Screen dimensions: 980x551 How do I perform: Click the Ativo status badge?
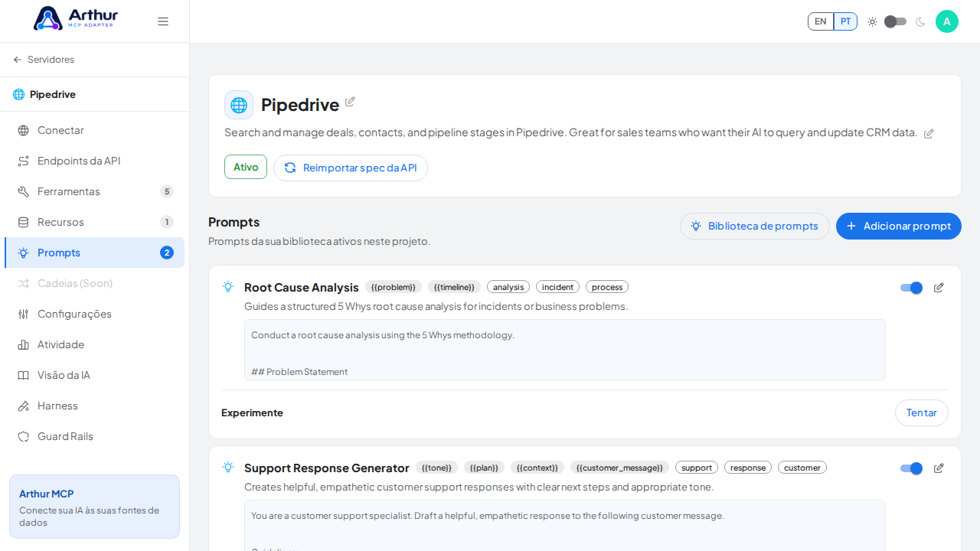(x=246, y=167)
